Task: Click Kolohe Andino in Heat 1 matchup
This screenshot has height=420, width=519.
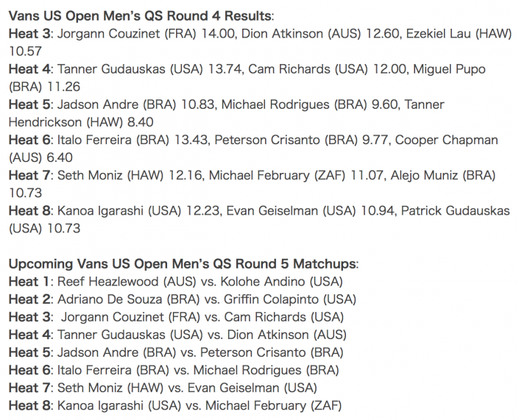Action: point(263,282)
